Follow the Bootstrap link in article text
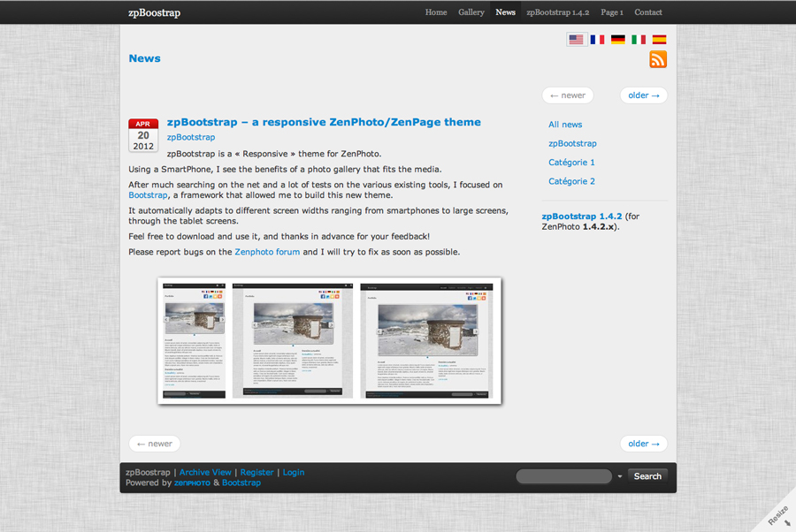The width and height of the screenshot is (796, 532). pos(148,195)
